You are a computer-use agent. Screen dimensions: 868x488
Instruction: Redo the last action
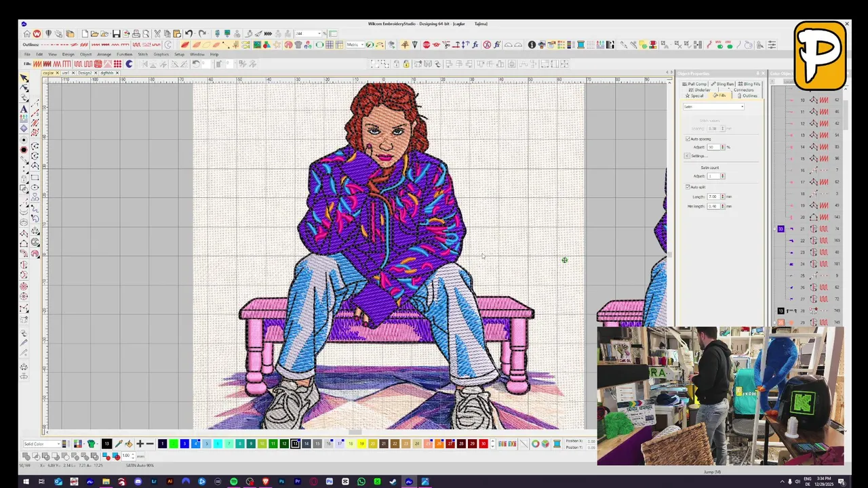coord(202,33)
